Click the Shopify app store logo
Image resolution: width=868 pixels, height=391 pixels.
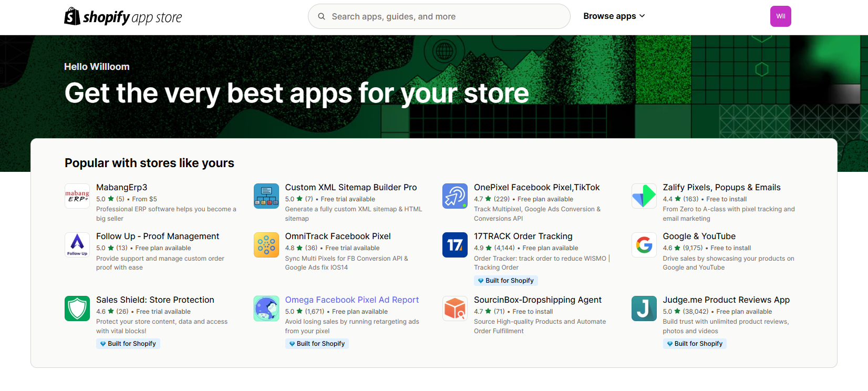123,17
